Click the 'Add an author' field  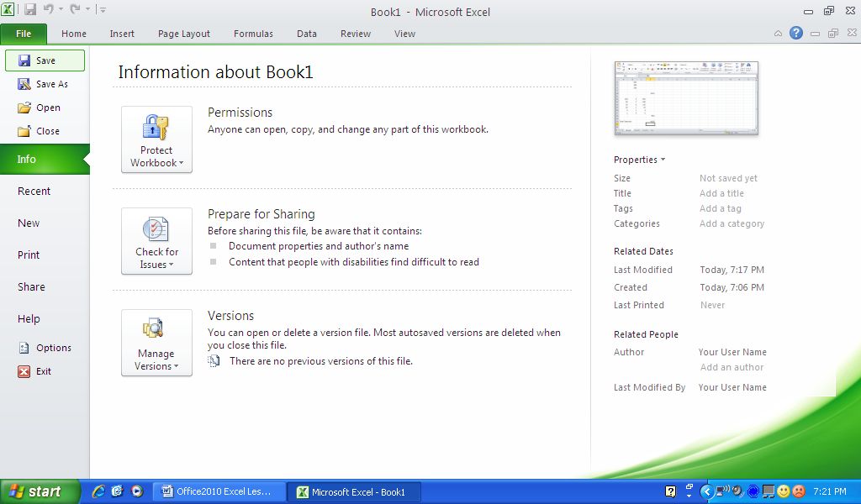tap(732, 367)
